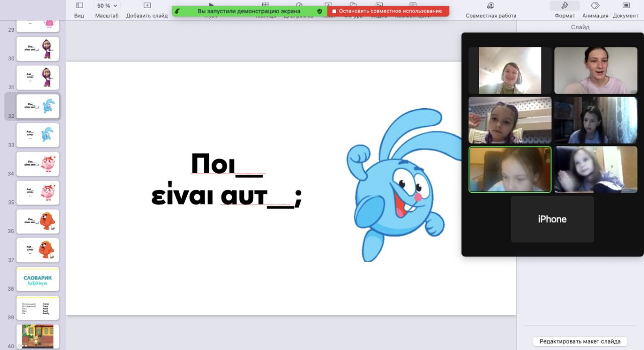
Task: Click the red Остановить совместное использование button
Action: click(x=387, y=11)
